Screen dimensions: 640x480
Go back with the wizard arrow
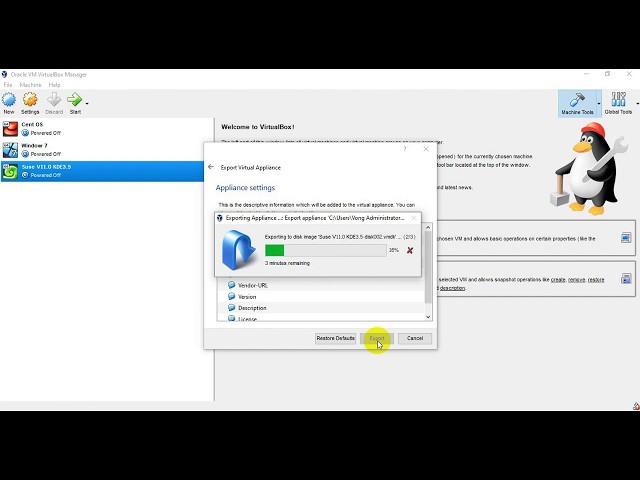(x=211, y=167)
